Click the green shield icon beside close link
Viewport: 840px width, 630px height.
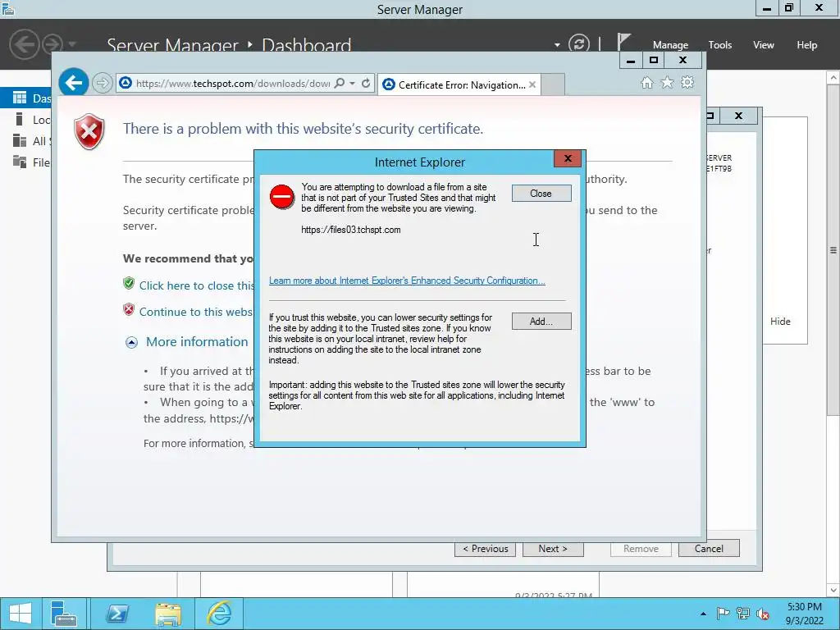click(129, 283)
